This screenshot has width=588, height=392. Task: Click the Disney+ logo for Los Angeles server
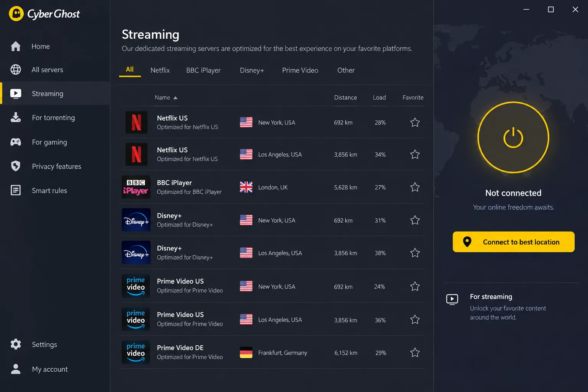click(136, 253)
